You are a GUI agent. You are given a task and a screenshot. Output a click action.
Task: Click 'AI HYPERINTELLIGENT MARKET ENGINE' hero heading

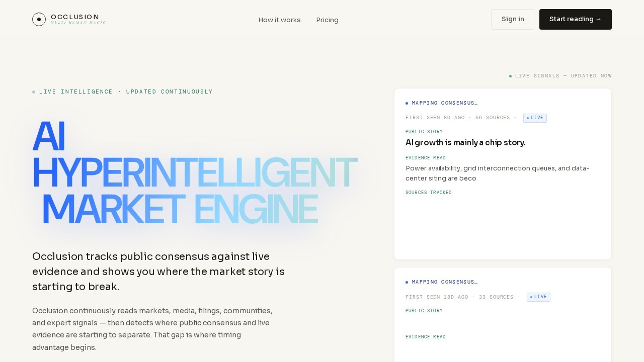click(194, 172)
